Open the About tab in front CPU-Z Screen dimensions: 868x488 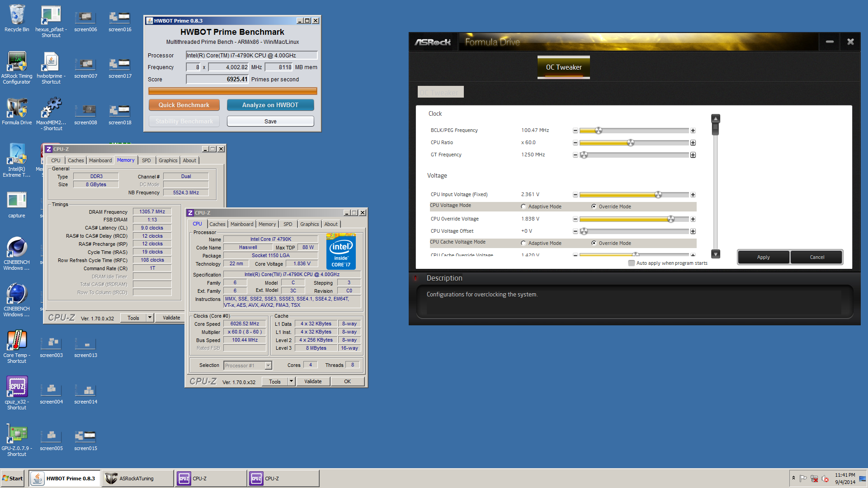click(331, 224)
